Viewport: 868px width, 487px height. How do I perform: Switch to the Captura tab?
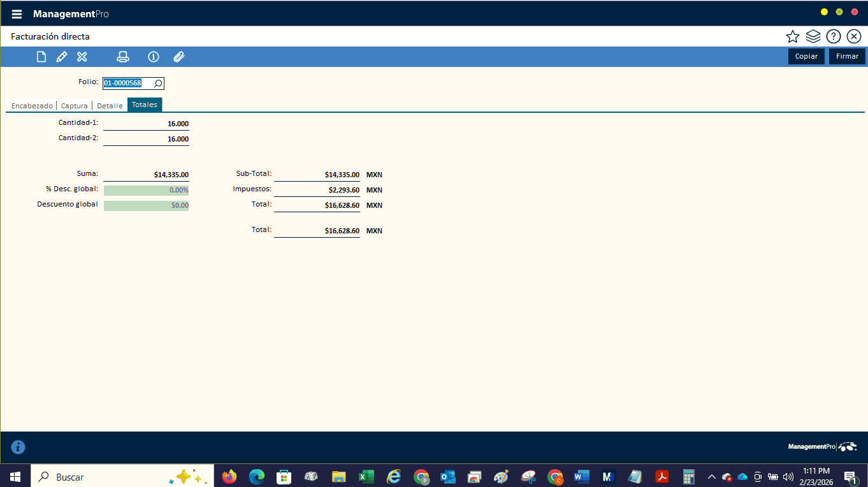(x=74, y=106)
